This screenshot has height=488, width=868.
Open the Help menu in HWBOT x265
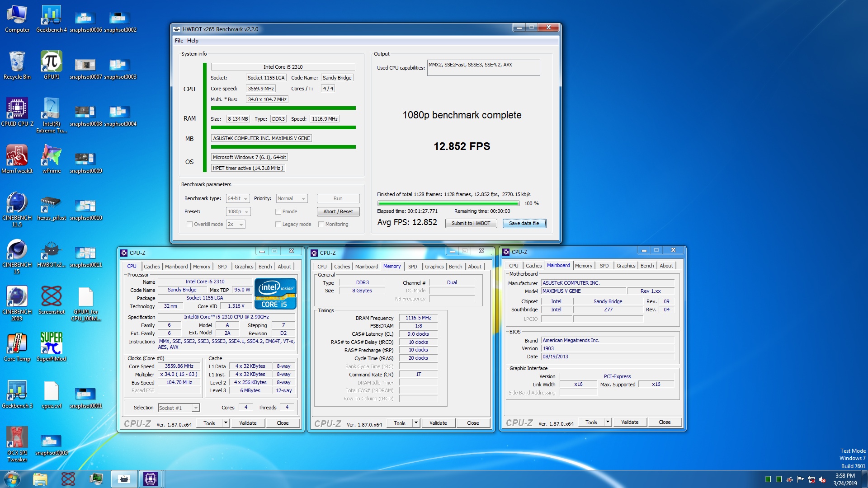point(193,41)
